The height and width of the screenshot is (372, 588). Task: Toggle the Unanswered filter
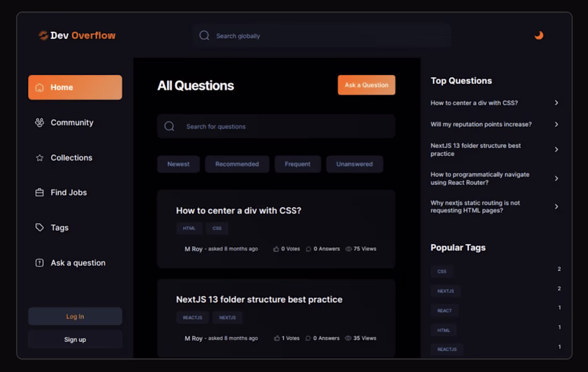coord(354,164)
